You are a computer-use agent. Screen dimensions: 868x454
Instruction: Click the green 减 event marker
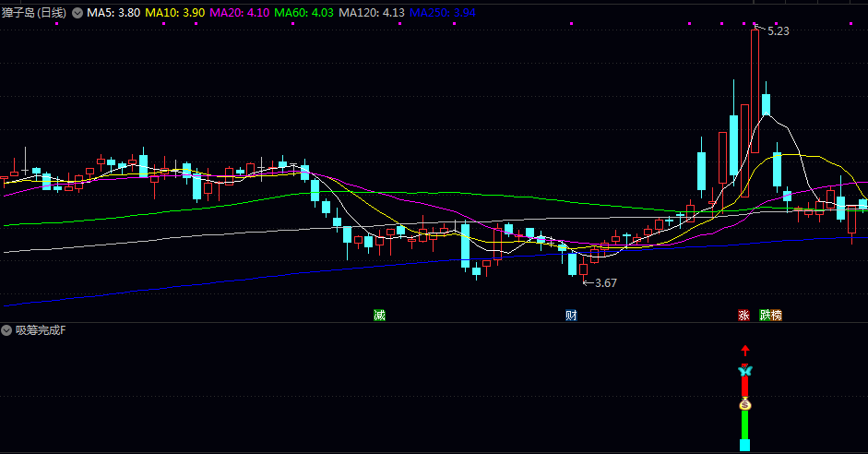pyautogui.click(x=379, y=315)
